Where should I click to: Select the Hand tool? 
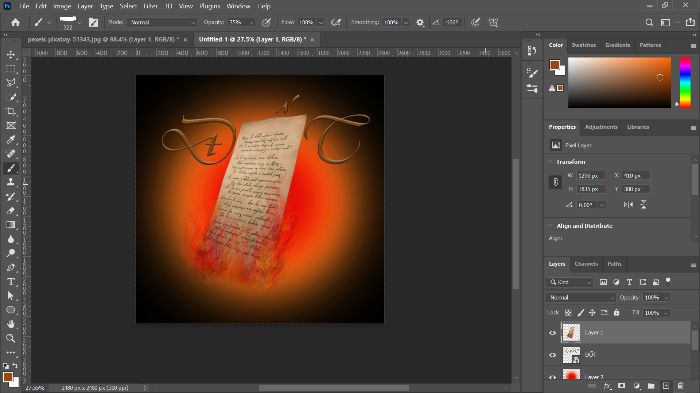coord(11,324)
